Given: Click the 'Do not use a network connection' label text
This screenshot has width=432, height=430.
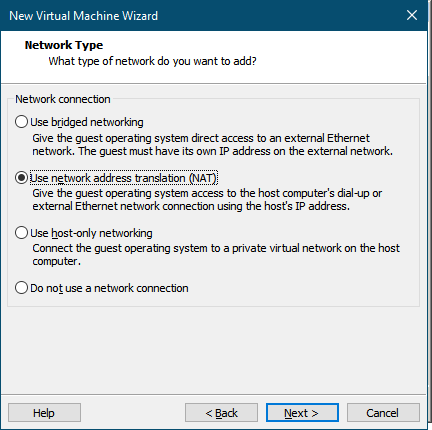Looking at the screenshot, I should (109, 288).
